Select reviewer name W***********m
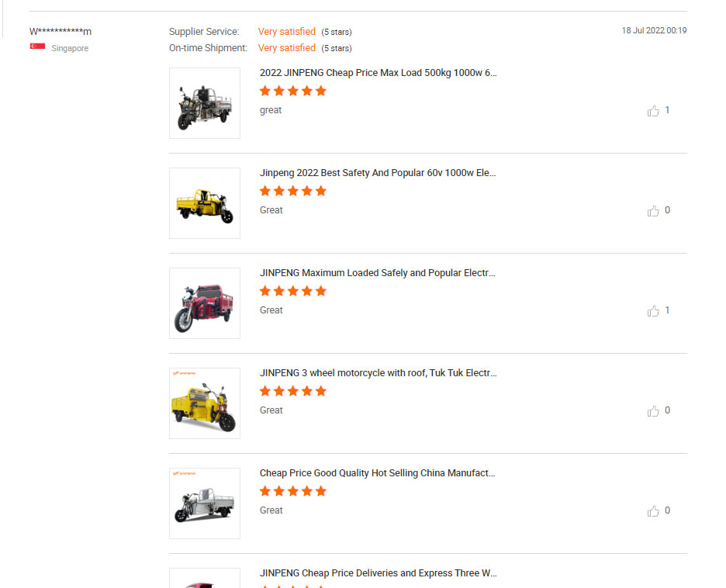This screenshot has width=726, height=588. pos(60,32)
